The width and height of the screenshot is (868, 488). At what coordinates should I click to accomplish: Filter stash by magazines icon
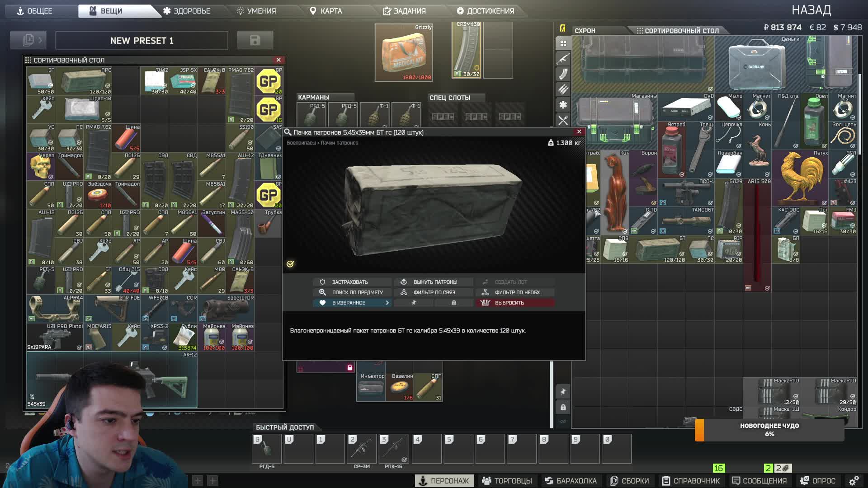[563, 74]
